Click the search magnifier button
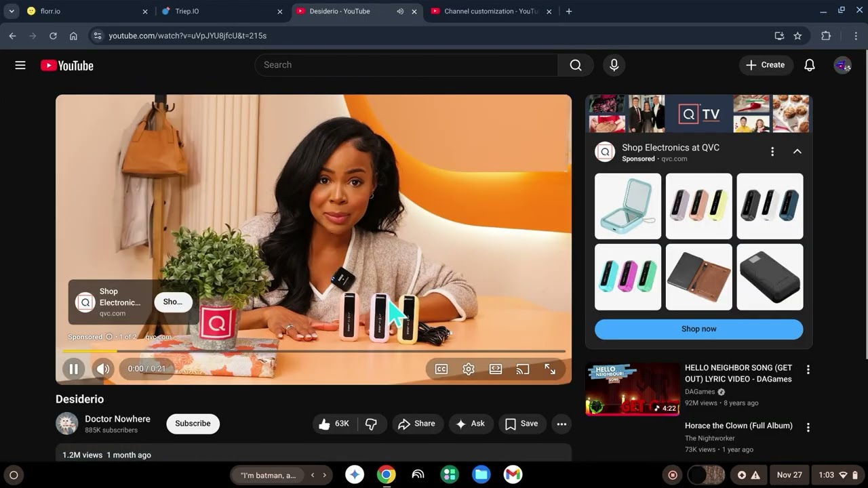Viewport: 868px width, 488px height. 576,65
